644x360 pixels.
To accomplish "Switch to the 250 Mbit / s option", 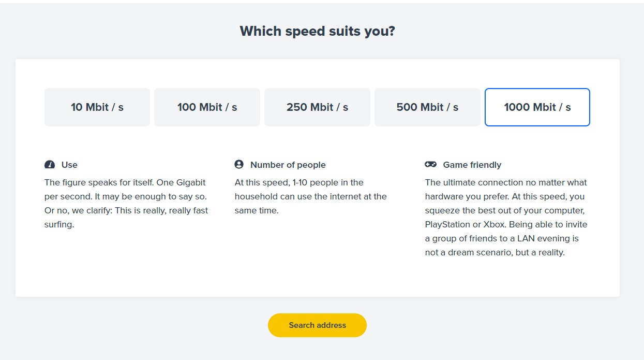I will coord(317,107).
